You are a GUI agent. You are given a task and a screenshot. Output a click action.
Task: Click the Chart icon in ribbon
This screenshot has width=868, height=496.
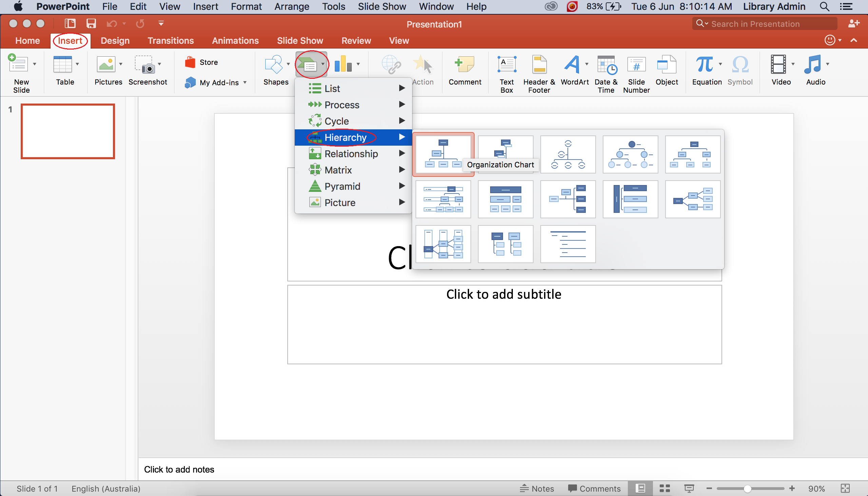(343, 64)
